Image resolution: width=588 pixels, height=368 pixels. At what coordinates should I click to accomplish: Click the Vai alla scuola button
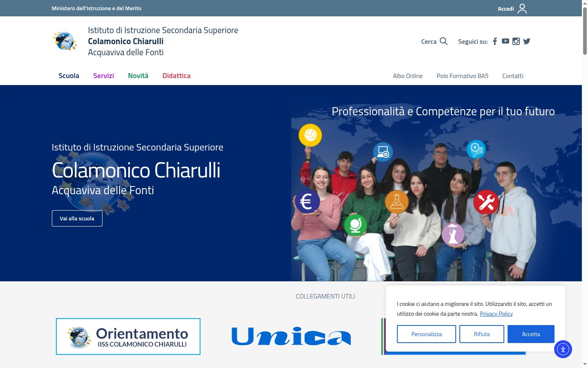point(77,218)
